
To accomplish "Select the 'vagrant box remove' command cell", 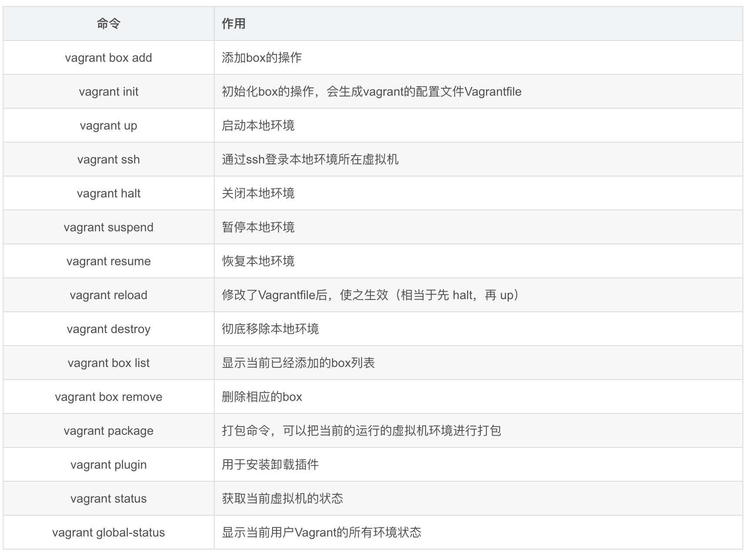I will [108, 397].
